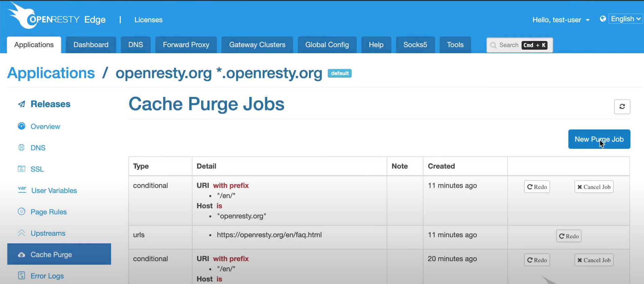Click the Cache Purge Jobs heading
The width and height of the screenshot is (644, 284).
coord(207,104)
